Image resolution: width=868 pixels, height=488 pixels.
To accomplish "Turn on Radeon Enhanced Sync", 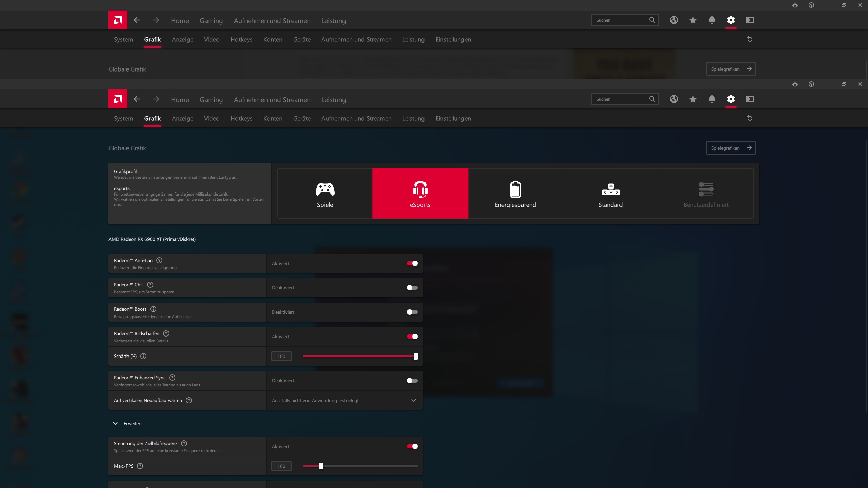I will pos(412,381).
